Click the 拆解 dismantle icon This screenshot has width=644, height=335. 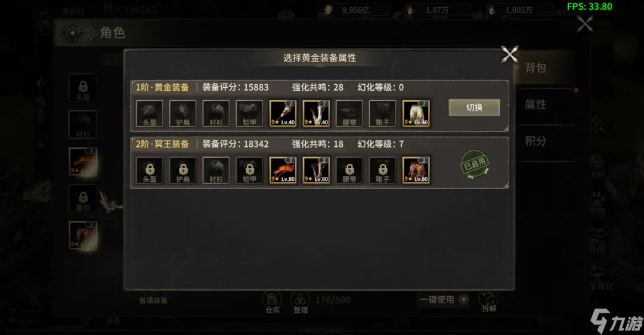(x=489, y=303)
